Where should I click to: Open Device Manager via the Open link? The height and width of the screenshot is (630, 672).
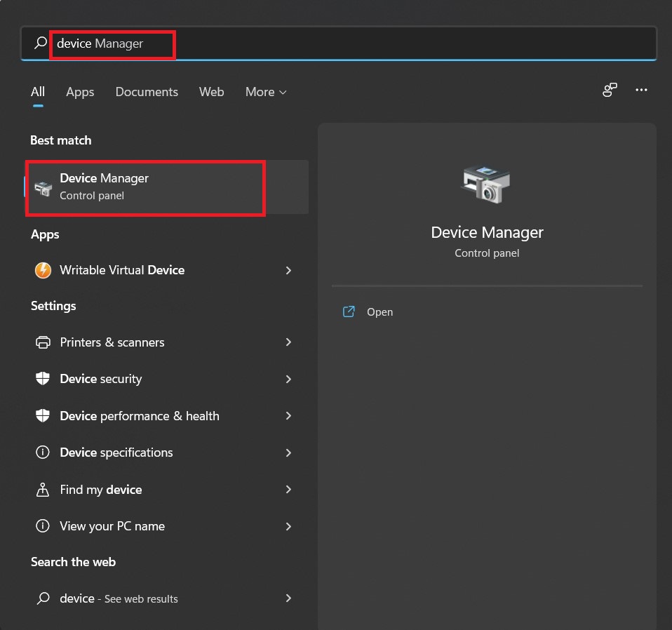point(379,311)
